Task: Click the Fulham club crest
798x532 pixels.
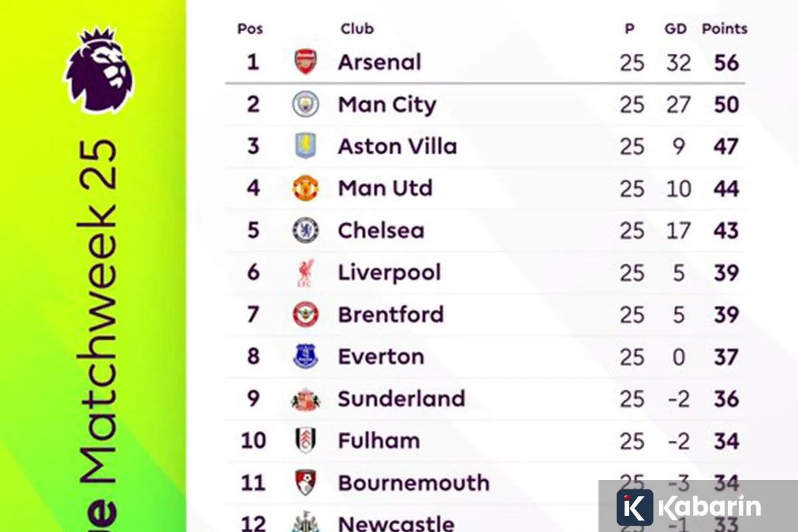Action: tap(306, 440)
